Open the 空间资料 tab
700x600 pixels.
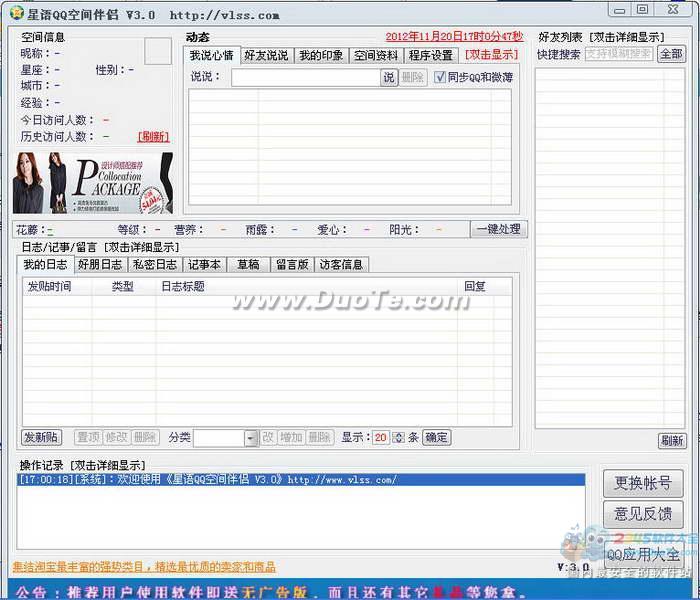point(376,55)
